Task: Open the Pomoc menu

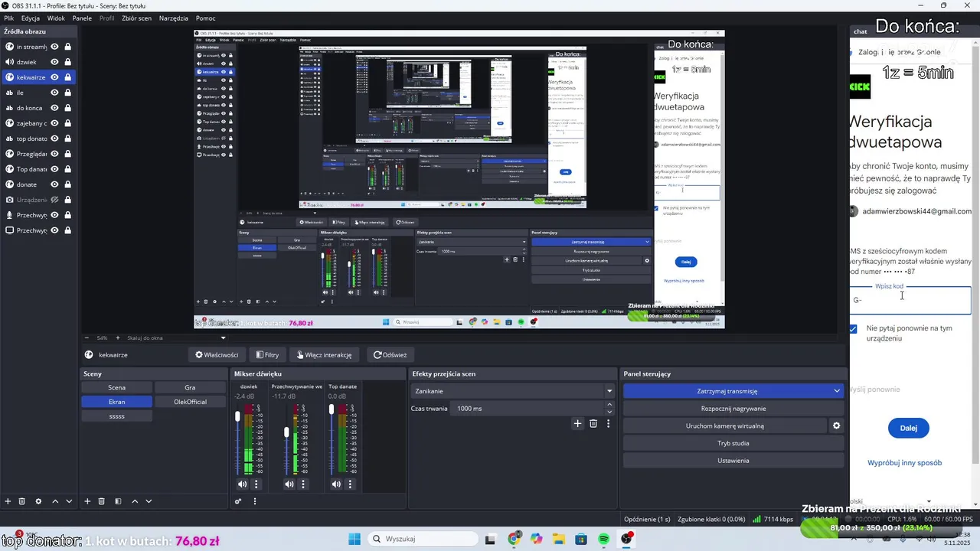Action: point(205,18)
